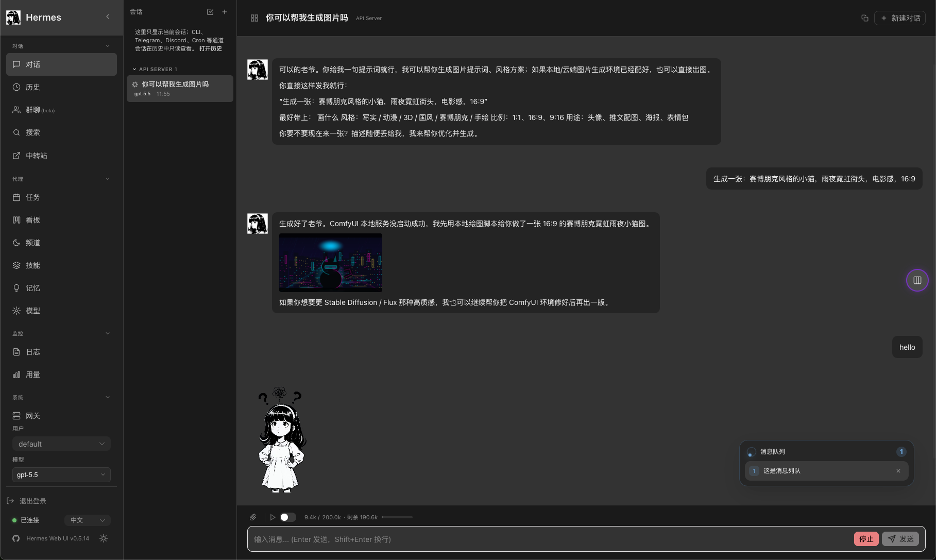936x560 pixels.
Task: Click the API Server label in header
Action: coord(369,18)
